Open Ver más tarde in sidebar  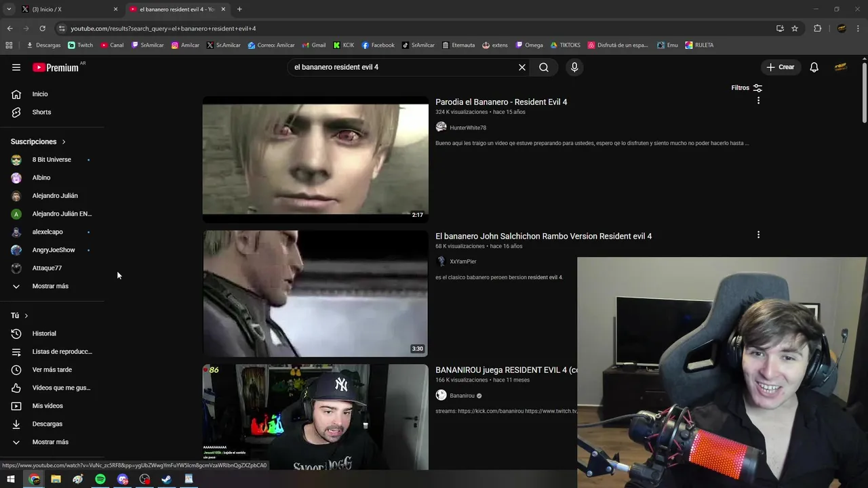coord(51,369)
